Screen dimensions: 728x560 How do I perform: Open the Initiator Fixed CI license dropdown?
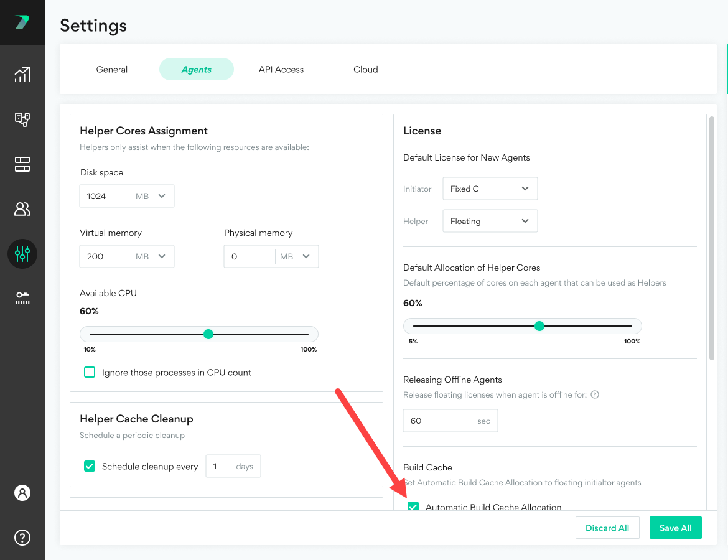tap(490, 189)
